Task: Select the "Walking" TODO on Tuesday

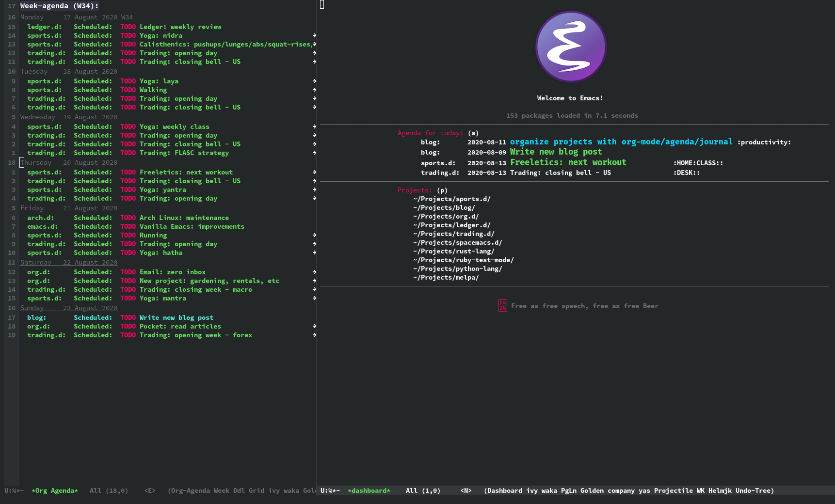Action: (x=153, y=90)
